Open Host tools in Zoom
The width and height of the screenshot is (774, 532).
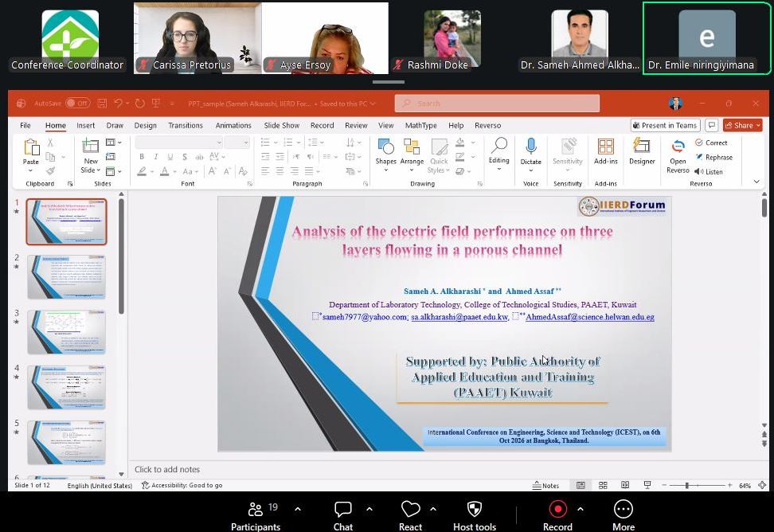click(x=475, y=516)
